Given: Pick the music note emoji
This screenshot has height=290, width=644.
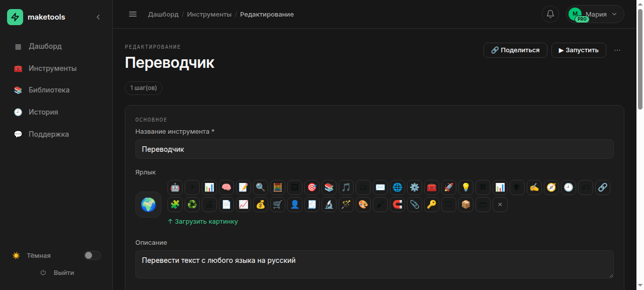Looking at the screenshot, I should click(346, 187).
